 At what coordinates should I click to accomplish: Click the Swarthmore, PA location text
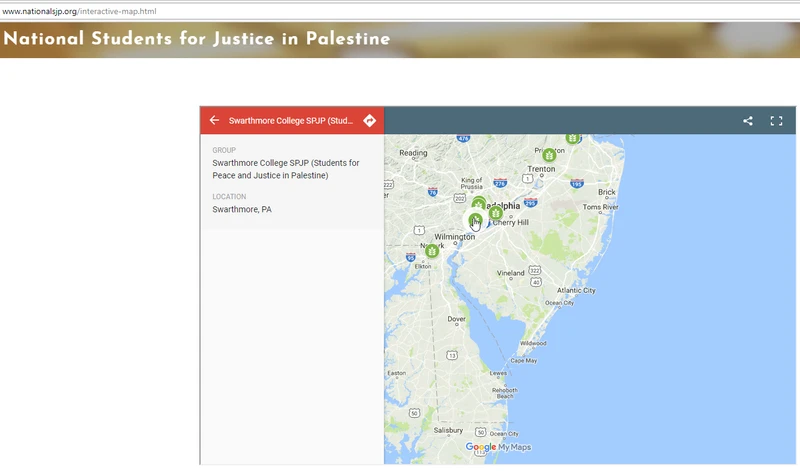point(242,209)
